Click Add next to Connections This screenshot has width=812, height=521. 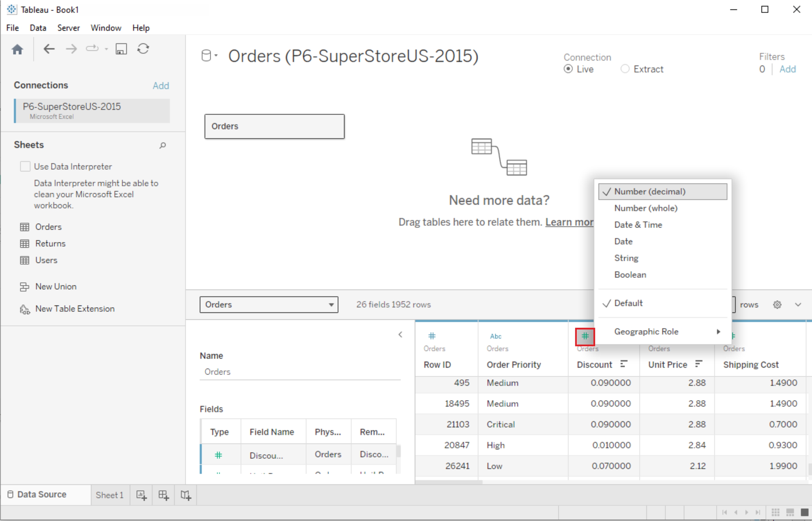pos(161,86)
